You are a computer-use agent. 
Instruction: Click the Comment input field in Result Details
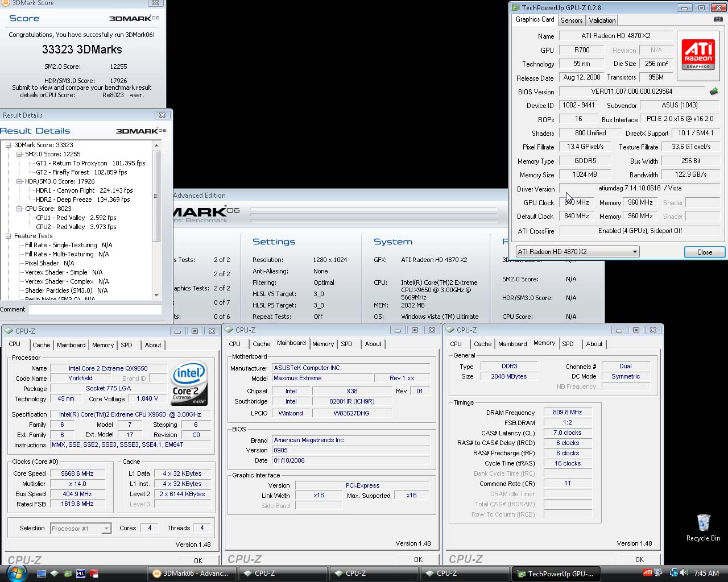pos(96,310)
